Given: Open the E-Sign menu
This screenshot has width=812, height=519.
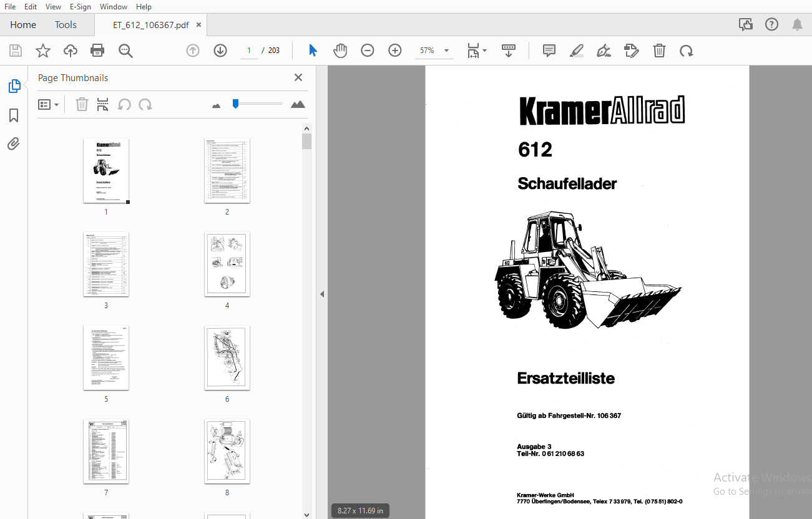Looking at the screenshot, I should click(81, 6).
